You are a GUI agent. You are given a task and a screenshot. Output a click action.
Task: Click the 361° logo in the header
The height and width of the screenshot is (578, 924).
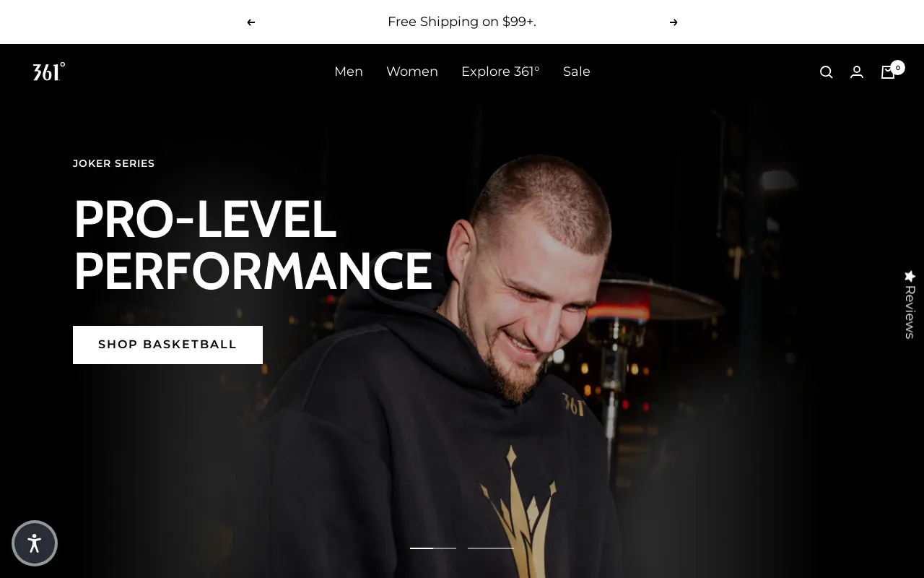49,72
